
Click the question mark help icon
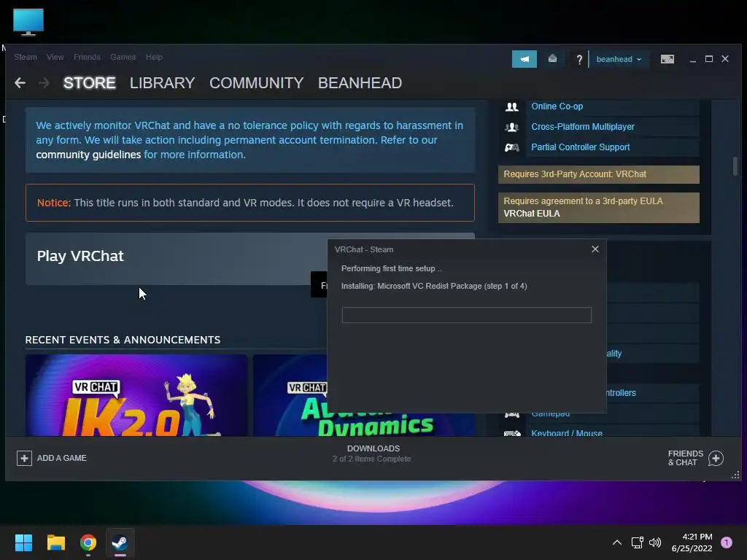[578, 60]
